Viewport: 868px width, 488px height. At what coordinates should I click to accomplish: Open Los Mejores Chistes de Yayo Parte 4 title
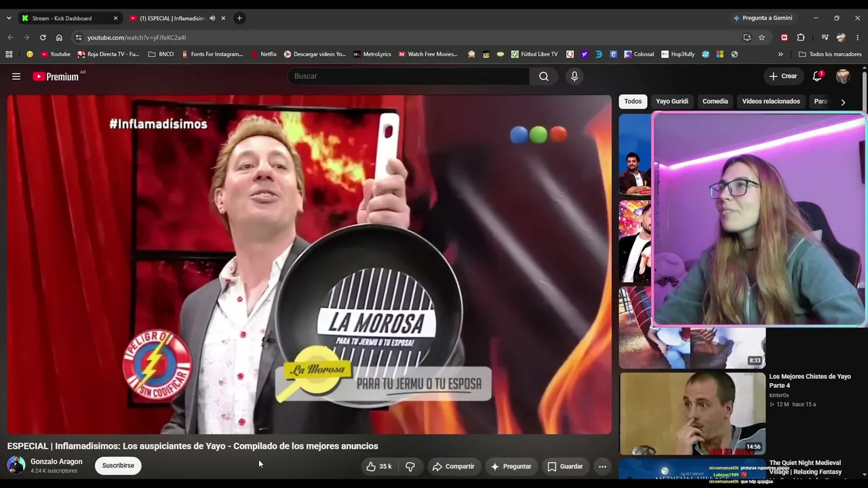click(810, 381)
